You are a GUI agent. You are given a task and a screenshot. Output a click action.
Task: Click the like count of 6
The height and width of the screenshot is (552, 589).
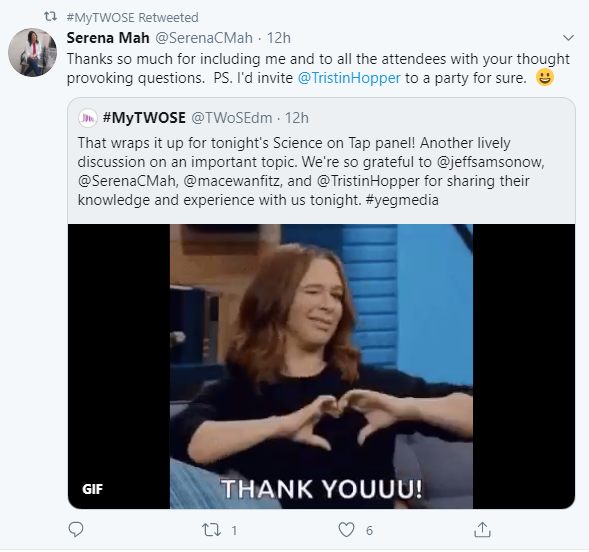click(369, 530)
